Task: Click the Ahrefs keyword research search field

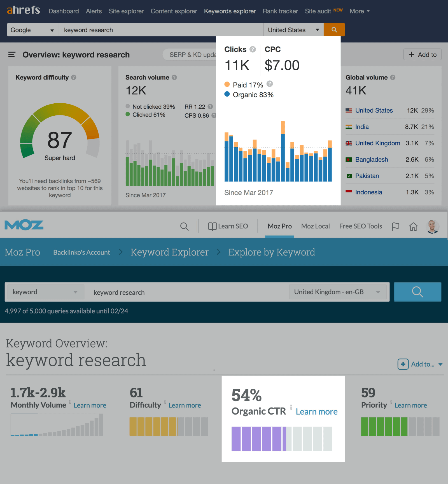Action: point(161,30)
